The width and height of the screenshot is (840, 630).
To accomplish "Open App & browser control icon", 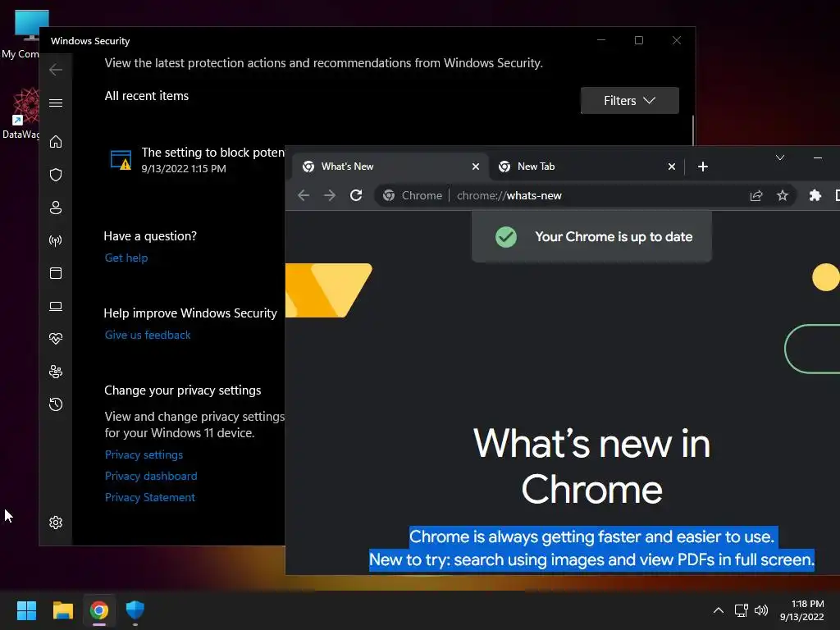I will [x=56, y=273].
